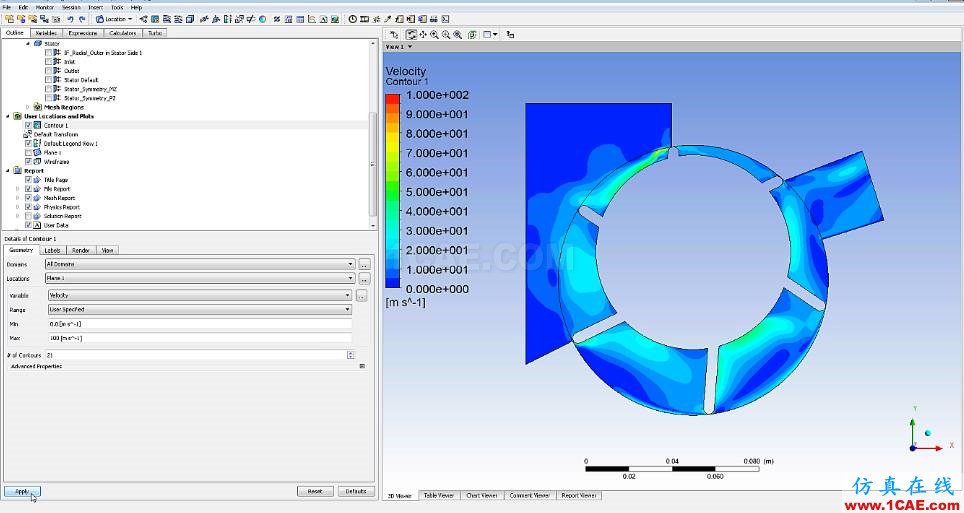Click the Undo arrow icon
Viewport: 964px width, 513px height.
(x=70, y=19)
